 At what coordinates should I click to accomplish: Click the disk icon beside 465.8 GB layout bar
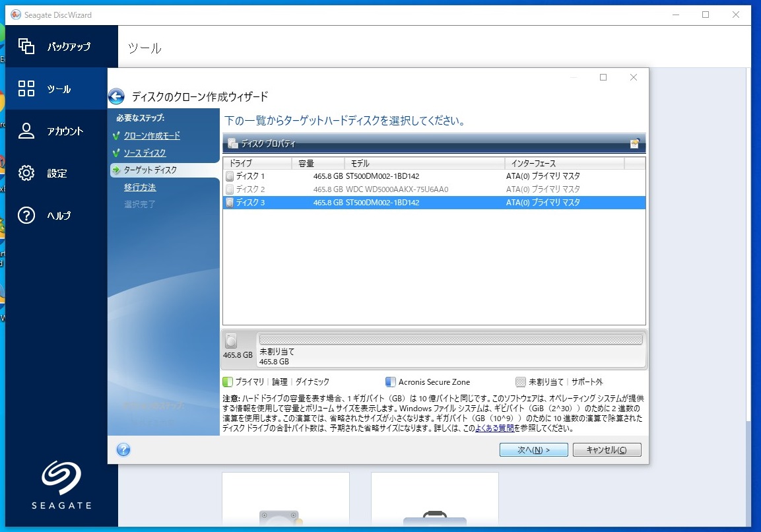(231, 341)
